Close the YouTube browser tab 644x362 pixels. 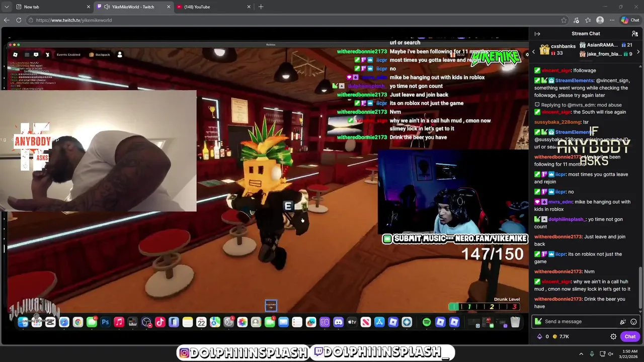click(249, 7)
